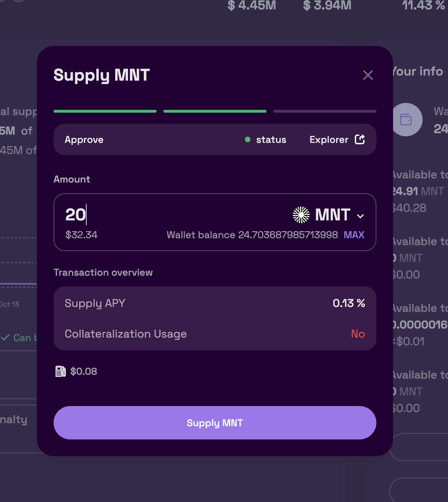The height and width of the screenshot is (502, 448).
Task: Click the Collateralization Usage No value
Action: [358, 334]
